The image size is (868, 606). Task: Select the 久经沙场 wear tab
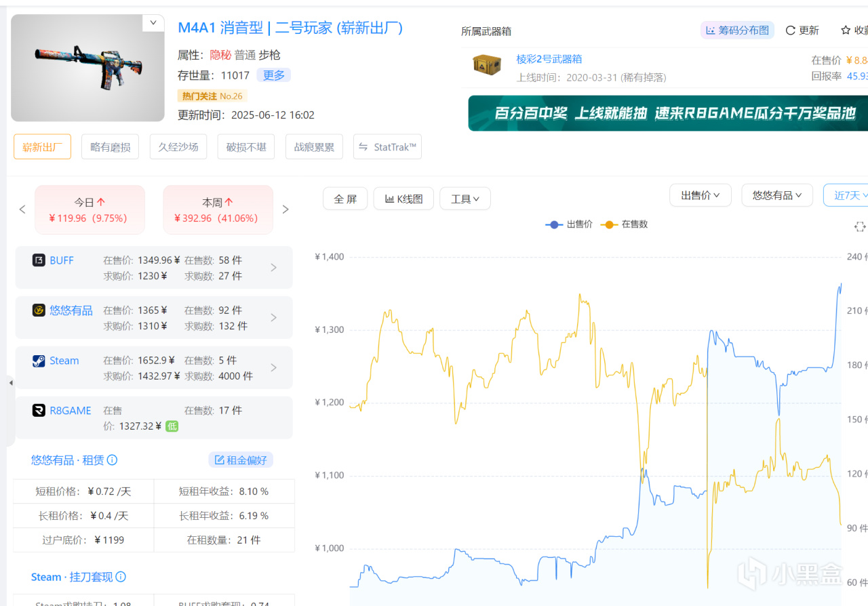[x=178, y=146]
